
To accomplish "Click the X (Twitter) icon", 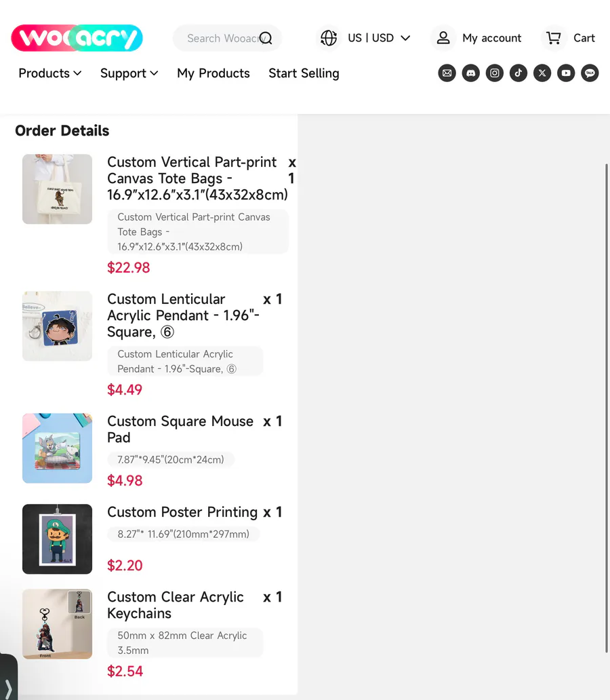I will coord(542,73).
